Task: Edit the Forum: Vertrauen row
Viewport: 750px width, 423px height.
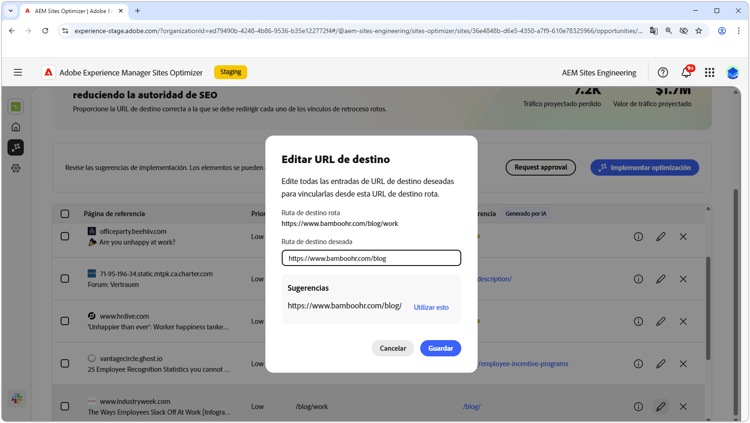Action: tap(661, 279)
